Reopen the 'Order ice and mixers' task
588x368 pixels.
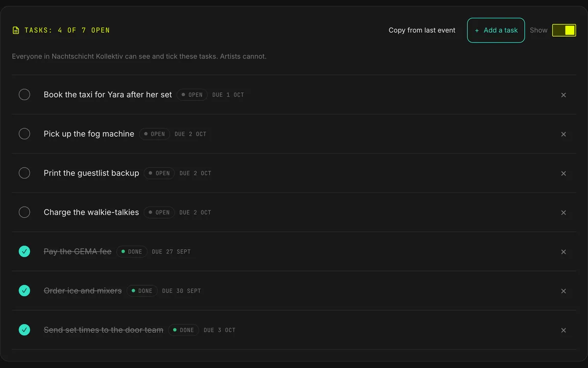24,290
